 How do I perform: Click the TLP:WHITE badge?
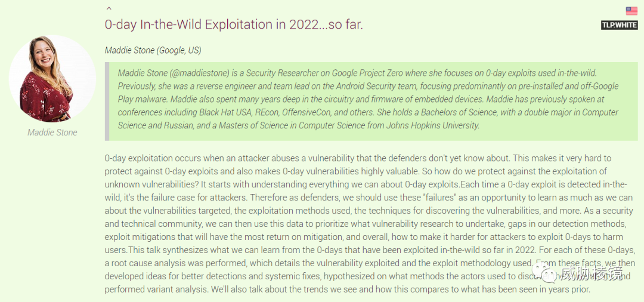pyautogui.click(x=619, y=25)
